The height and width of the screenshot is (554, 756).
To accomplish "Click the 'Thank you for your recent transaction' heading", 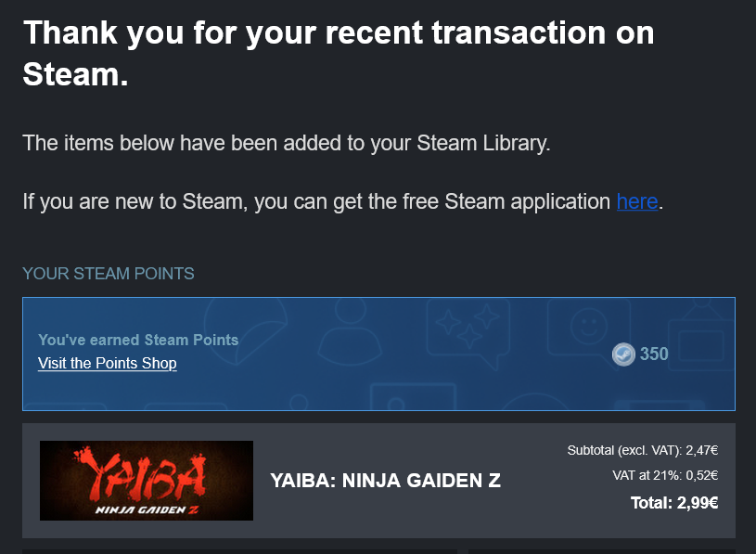I will coord(339,54).
